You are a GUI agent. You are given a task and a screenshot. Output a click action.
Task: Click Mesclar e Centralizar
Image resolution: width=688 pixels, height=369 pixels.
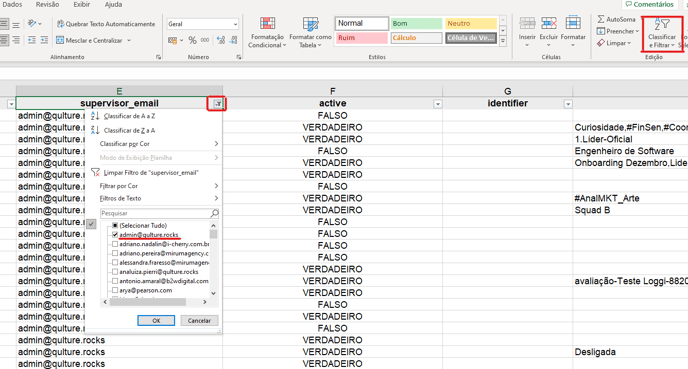coord(93,40)
